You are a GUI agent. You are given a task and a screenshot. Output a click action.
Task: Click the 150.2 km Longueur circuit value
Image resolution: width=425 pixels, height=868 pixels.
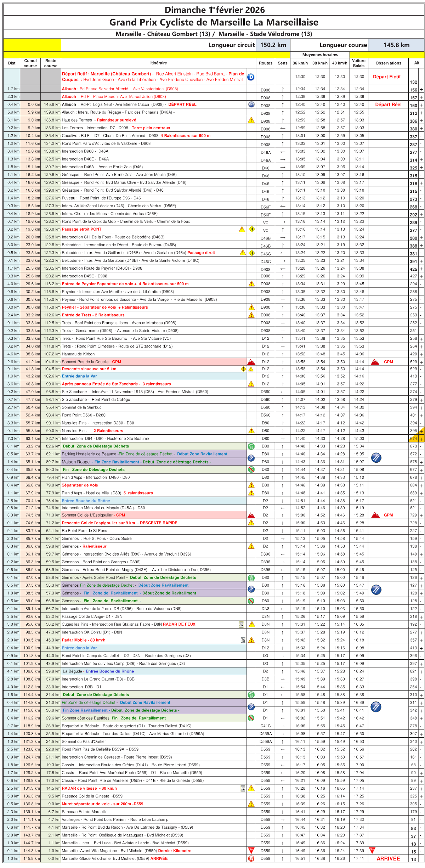click(273, 45)
